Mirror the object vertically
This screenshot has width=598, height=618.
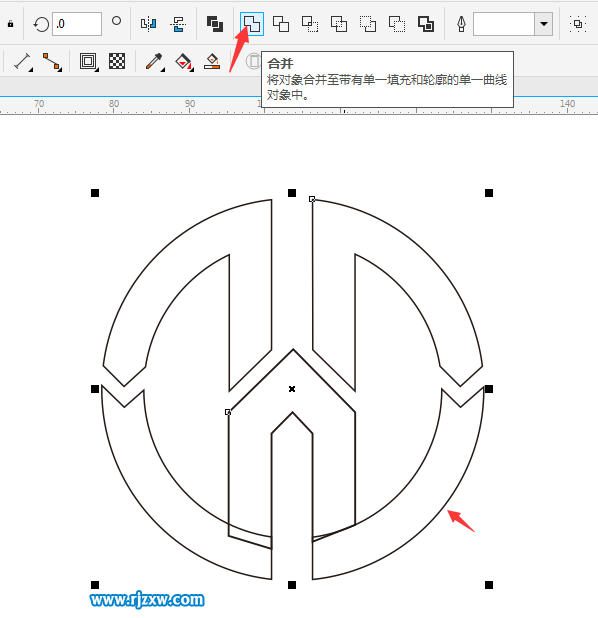click(178, 24)
